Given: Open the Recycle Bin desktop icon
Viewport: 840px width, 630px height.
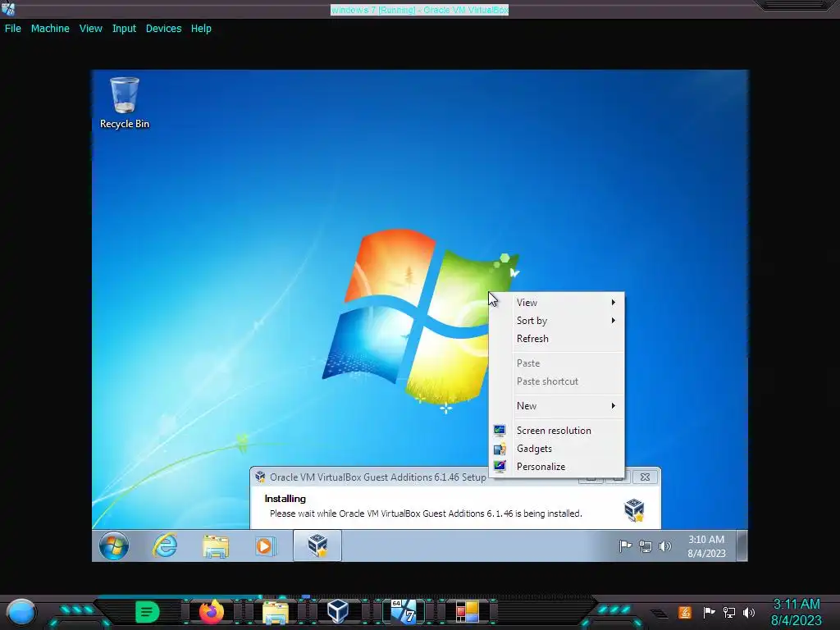Looking at the screenshot, I should pos(125,103).
